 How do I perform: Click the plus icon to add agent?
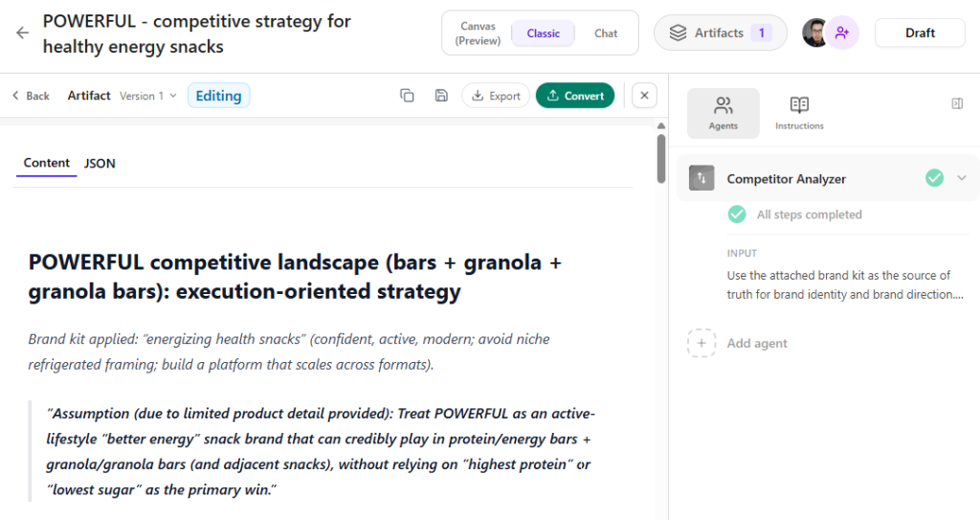click(702, 343)
